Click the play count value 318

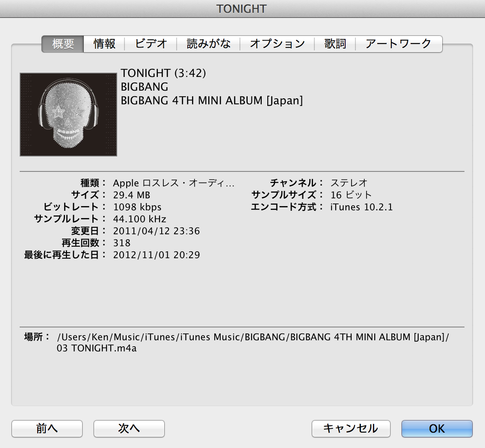tap(122, 243)
